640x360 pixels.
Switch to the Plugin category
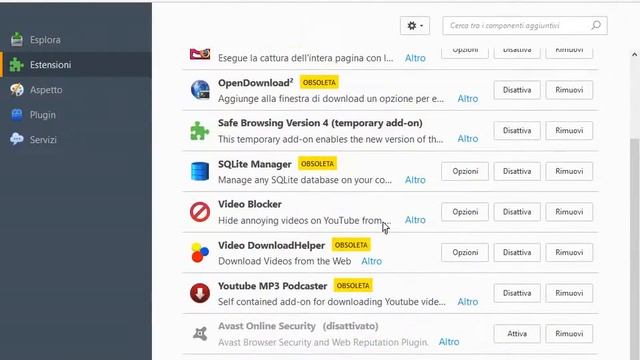[76, 115]
